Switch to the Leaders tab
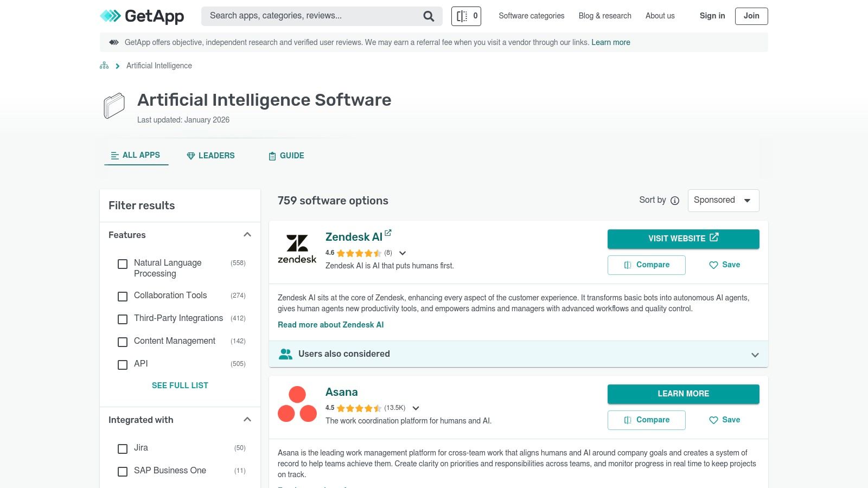868x488 pixels. pos(210,156)
